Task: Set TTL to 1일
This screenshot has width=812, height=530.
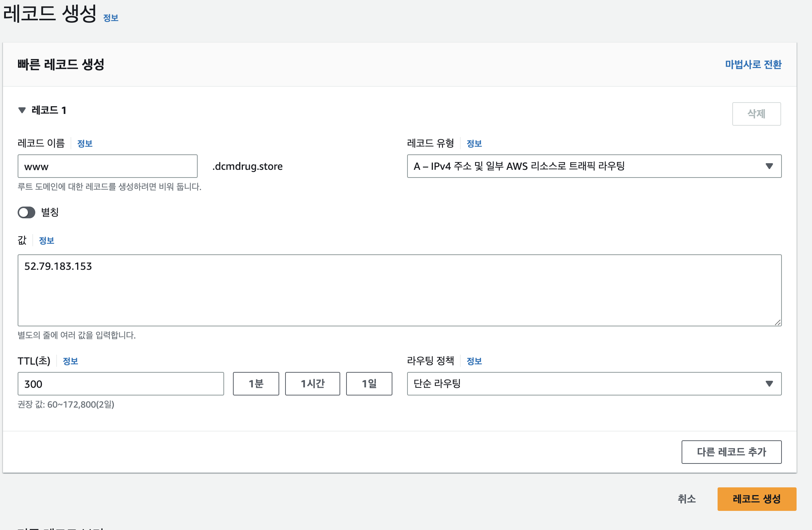Action: pos(369,384)
